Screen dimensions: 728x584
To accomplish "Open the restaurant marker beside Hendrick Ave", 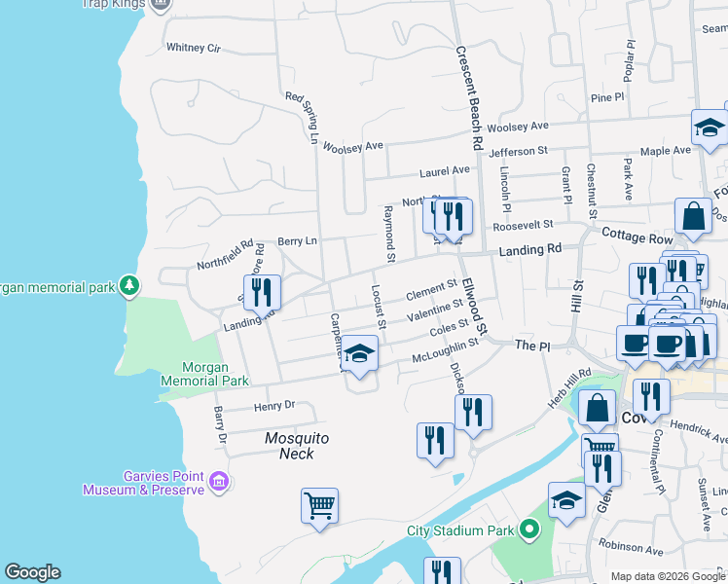I will click(651, 398).
